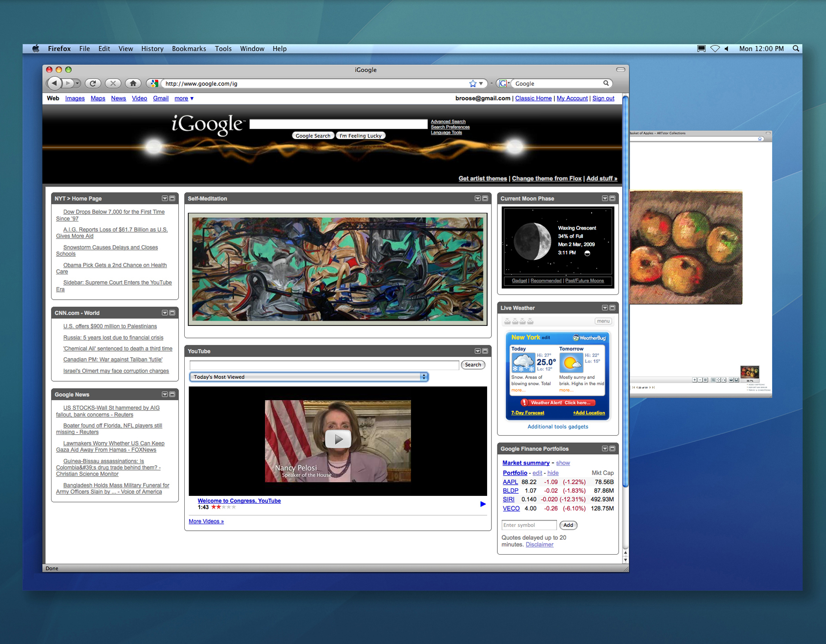Open the Google Finance Portfolios gadget menu
Viewport: 826px width, 644px height.
[604, 448]
